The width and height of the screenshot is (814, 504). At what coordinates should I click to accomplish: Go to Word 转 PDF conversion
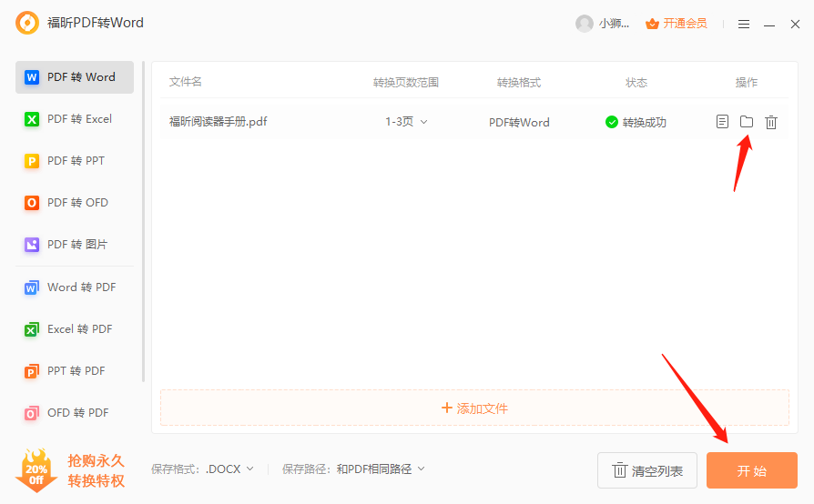click(x=75, y=287)
